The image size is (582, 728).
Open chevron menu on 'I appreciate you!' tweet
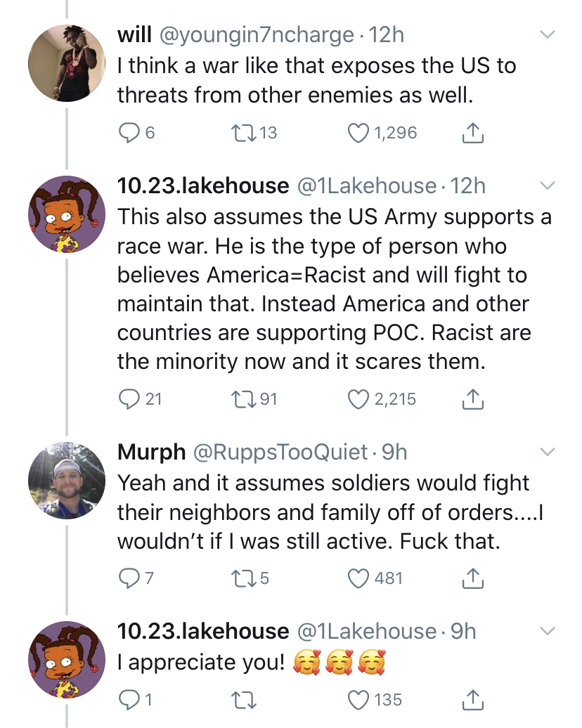[548, 631]
